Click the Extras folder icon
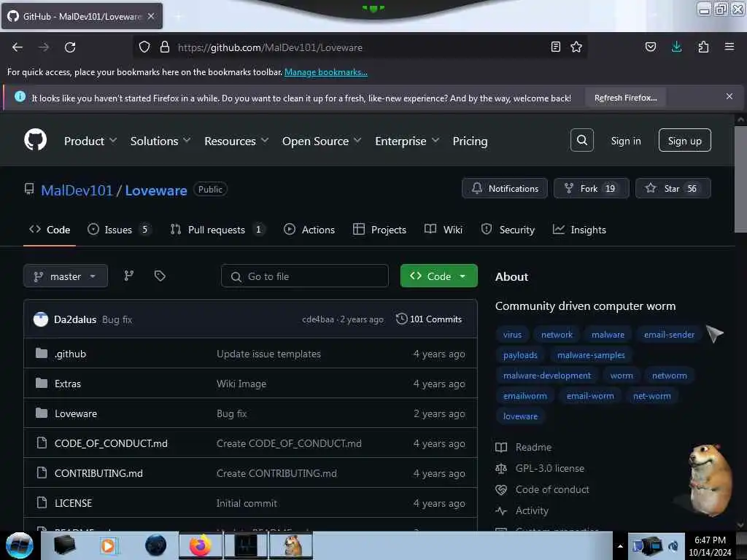Viewport: 747px width, 560px height. (42, 384)
